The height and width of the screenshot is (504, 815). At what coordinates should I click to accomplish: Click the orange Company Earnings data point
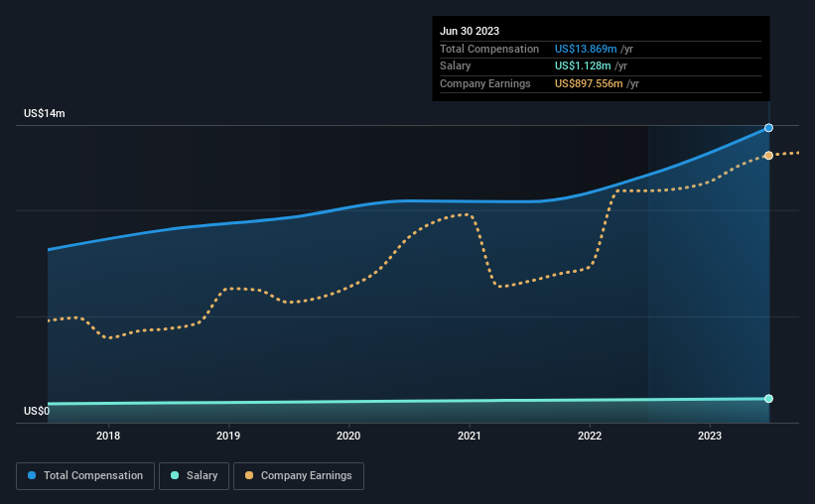tap(768, 156)
